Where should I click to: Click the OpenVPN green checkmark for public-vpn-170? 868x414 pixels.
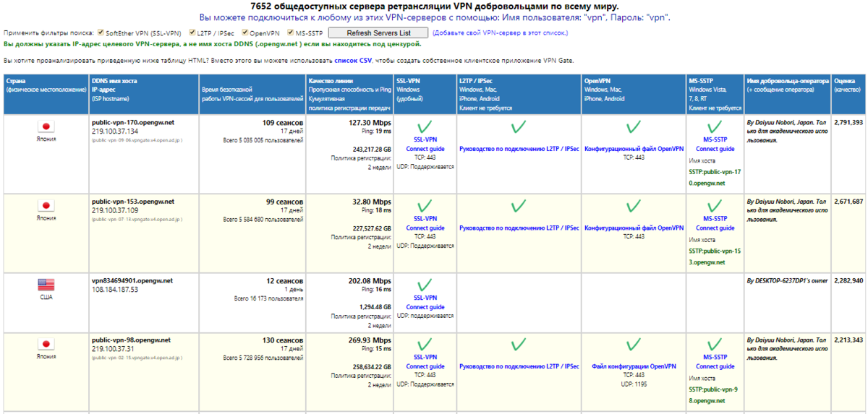pyautogui.click(x=634, y=127)
